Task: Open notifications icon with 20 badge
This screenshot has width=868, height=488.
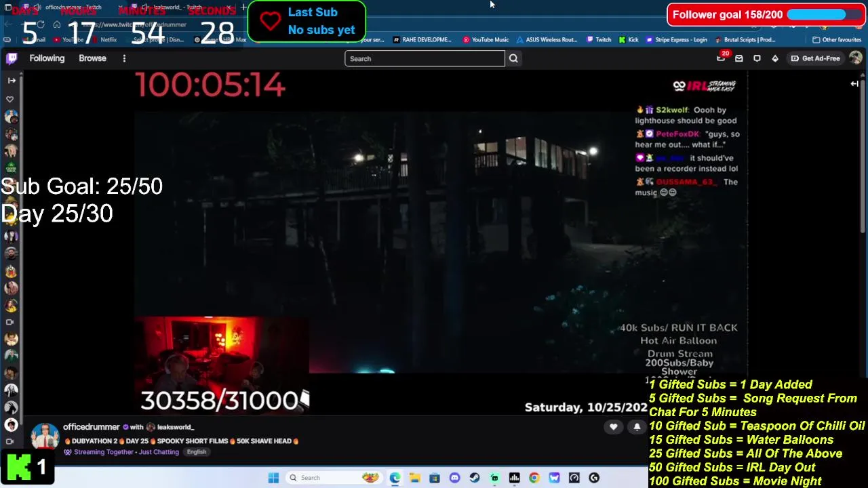Action: point(721,58)
